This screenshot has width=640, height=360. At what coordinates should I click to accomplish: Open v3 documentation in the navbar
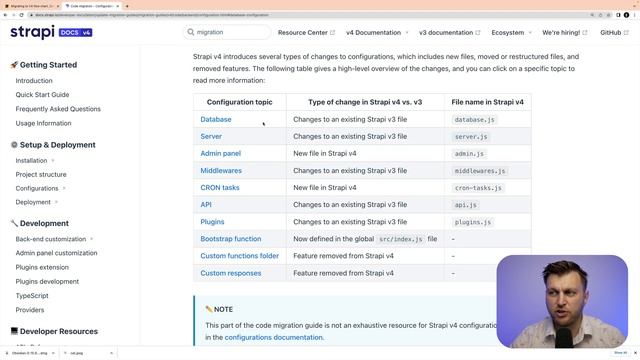click(x=446, y=32)
